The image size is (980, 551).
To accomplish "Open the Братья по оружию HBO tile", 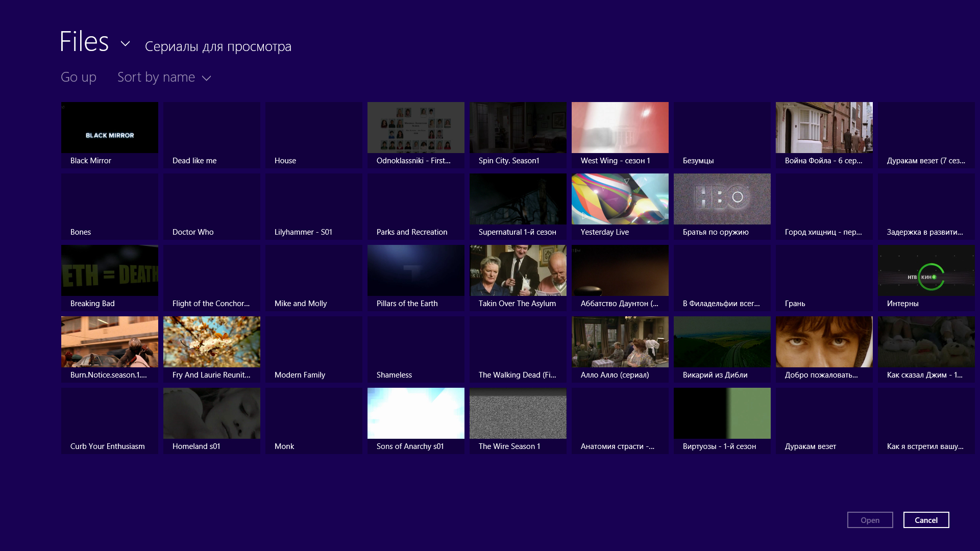I will [x=722, y=207].
